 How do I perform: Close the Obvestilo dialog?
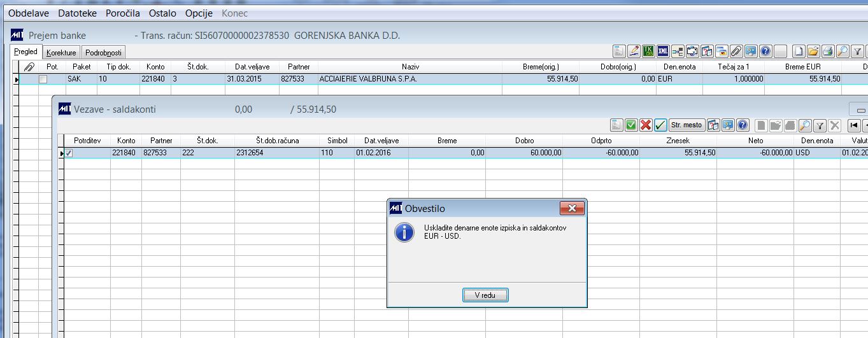coord(572,208)
